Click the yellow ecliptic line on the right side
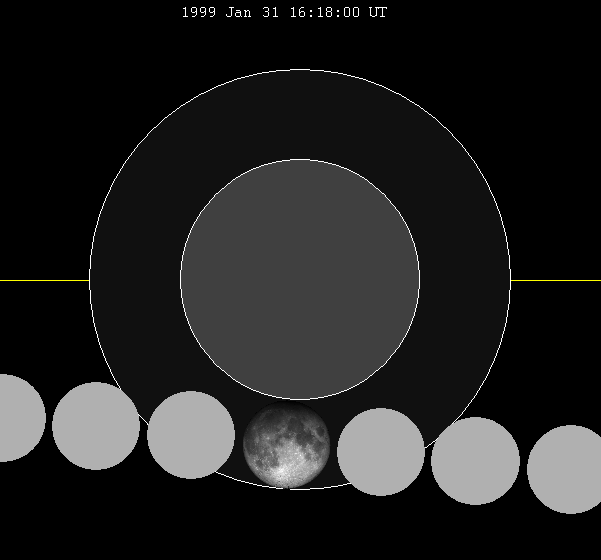Viewport: 601px width, 560px height. pos(556,280)
